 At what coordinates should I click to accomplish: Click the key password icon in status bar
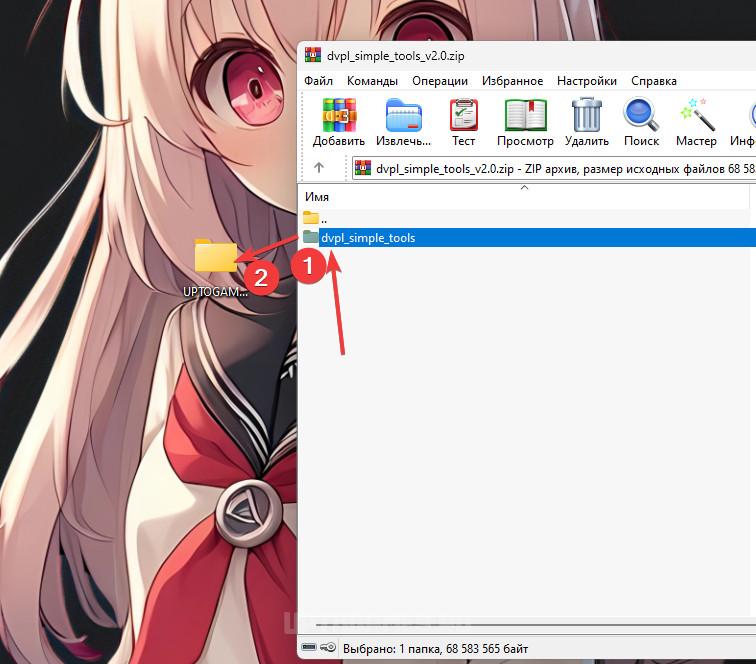point(327,648)
